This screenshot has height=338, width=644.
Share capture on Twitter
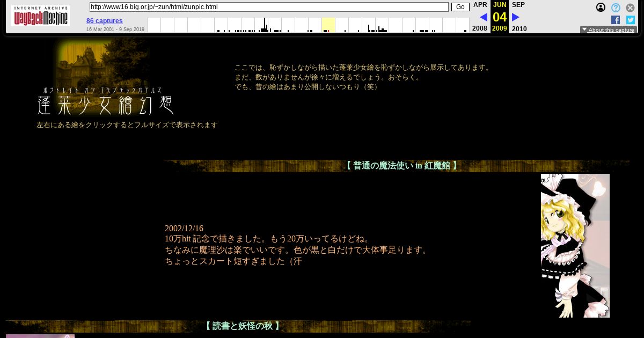pyautogui.click(x=631, y=20)
